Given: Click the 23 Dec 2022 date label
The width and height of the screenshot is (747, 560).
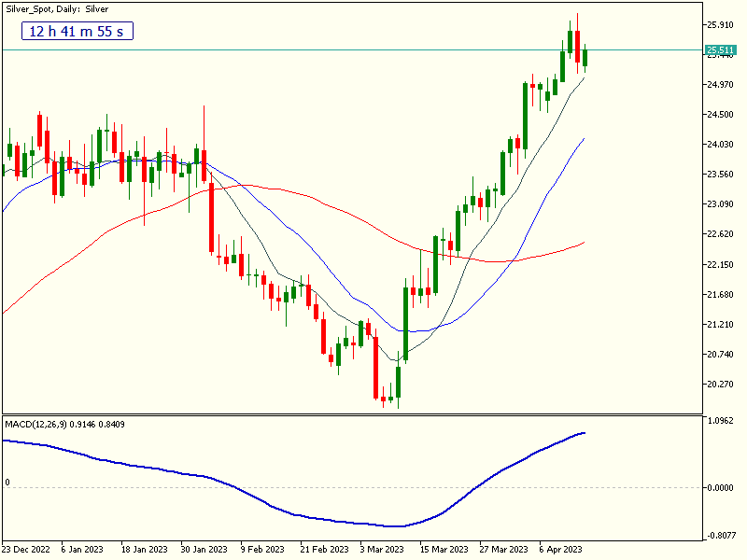Looking at the screenshot, I should click(x=28, y=550).
